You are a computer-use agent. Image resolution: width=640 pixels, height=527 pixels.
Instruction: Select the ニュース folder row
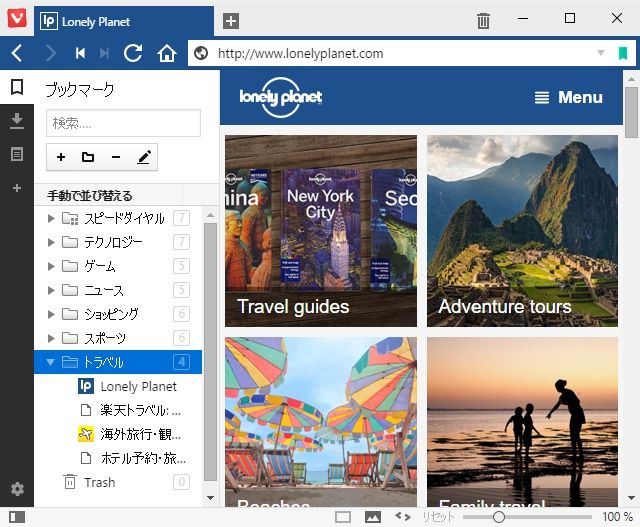(x=118, y=290)
